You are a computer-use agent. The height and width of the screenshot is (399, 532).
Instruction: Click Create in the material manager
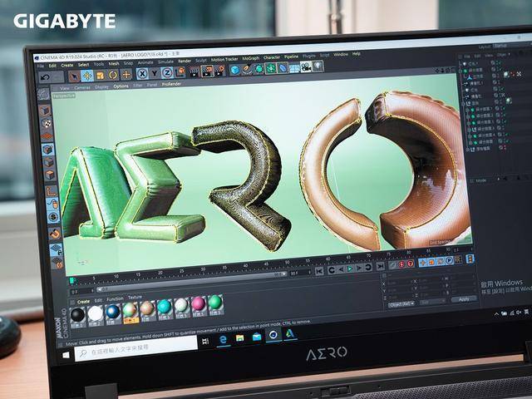click(x=83, y=302)
